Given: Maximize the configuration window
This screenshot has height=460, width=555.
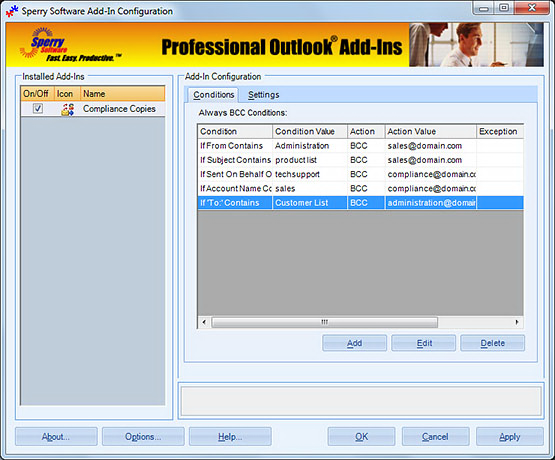Looking at the screenshot, I should pos(504,7).
